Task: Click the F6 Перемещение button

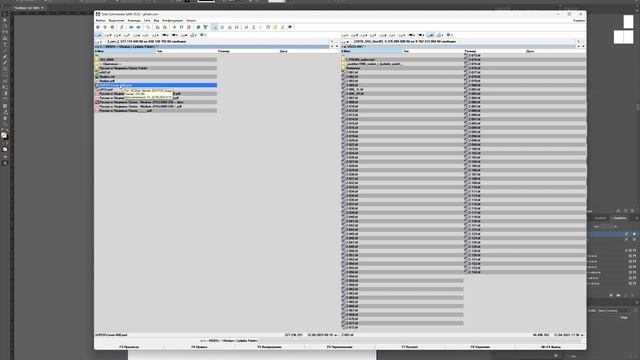Action: coord(340,347)
